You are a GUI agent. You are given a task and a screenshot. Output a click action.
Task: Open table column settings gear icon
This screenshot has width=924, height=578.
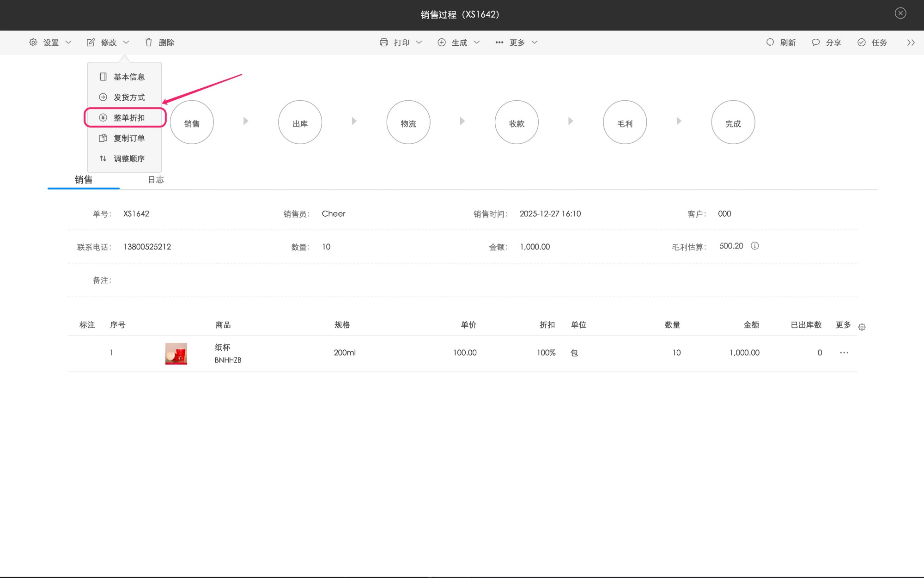pyautogui.click(x=862, y=327)
